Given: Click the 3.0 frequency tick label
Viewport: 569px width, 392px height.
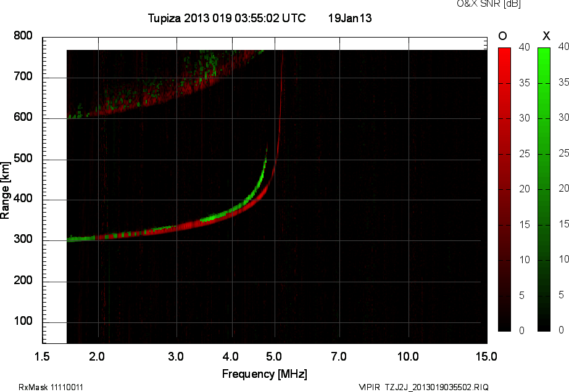Looking at the screenshot, I should click(x=176, y=356).
